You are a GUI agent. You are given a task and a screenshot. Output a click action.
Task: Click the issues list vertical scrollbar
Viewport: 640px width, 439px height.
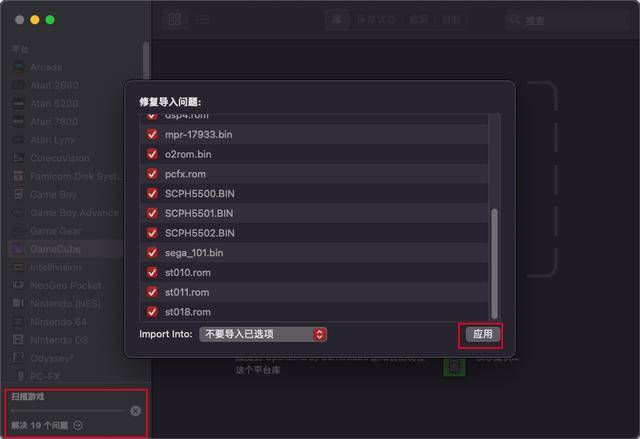pyautogui.click(x=494, y=264)
